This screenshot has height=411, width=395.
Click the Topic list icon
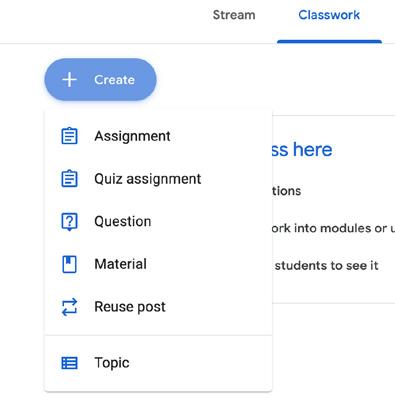click(69, 363)
